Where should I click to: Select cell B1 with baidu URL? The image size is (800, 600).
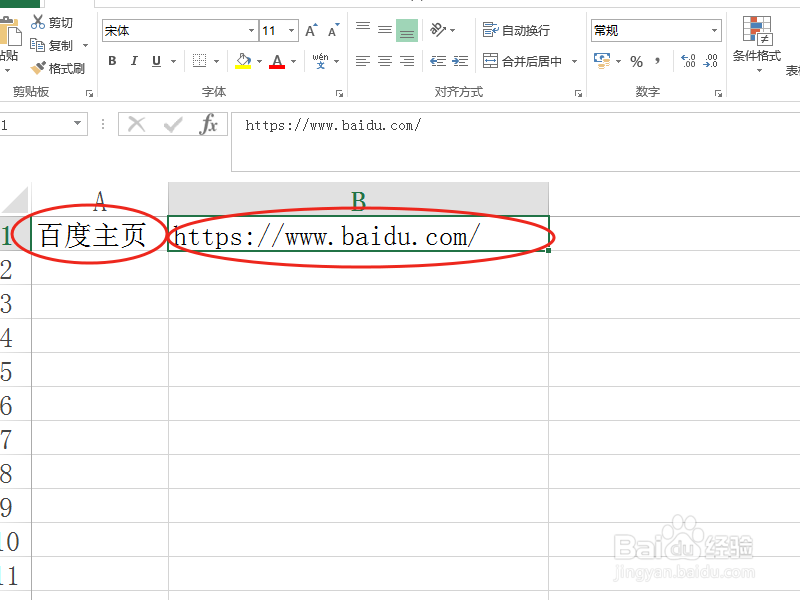(359, 234)
